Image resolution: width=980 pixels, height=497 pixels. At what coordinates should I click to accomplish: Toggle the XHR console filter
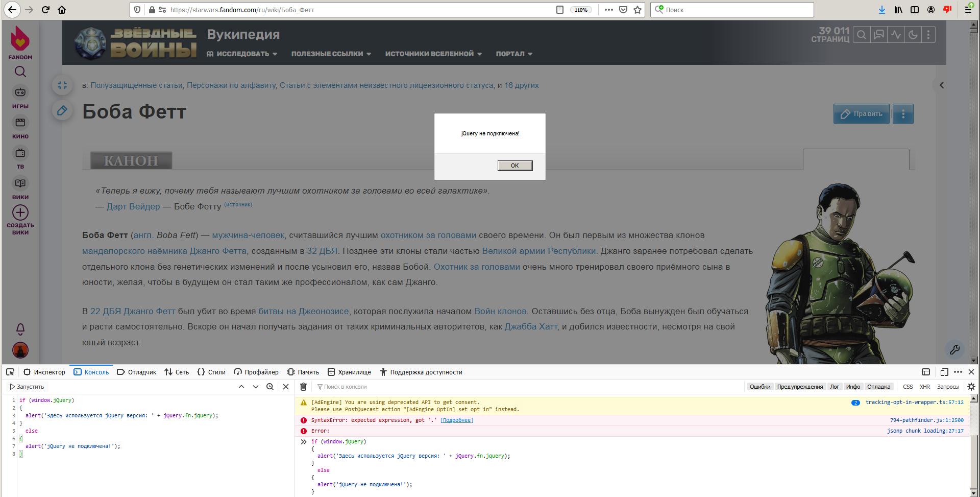tap(924, 387)
